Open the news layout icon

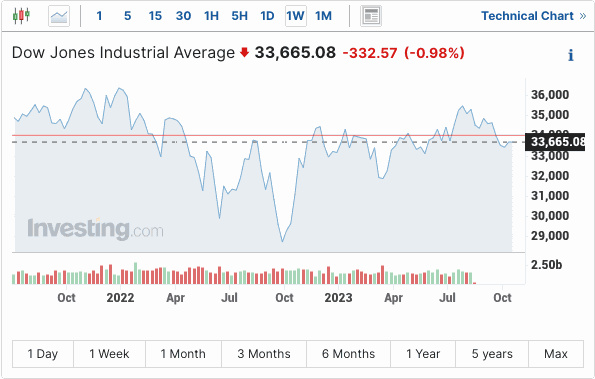(x=371, y=16)
